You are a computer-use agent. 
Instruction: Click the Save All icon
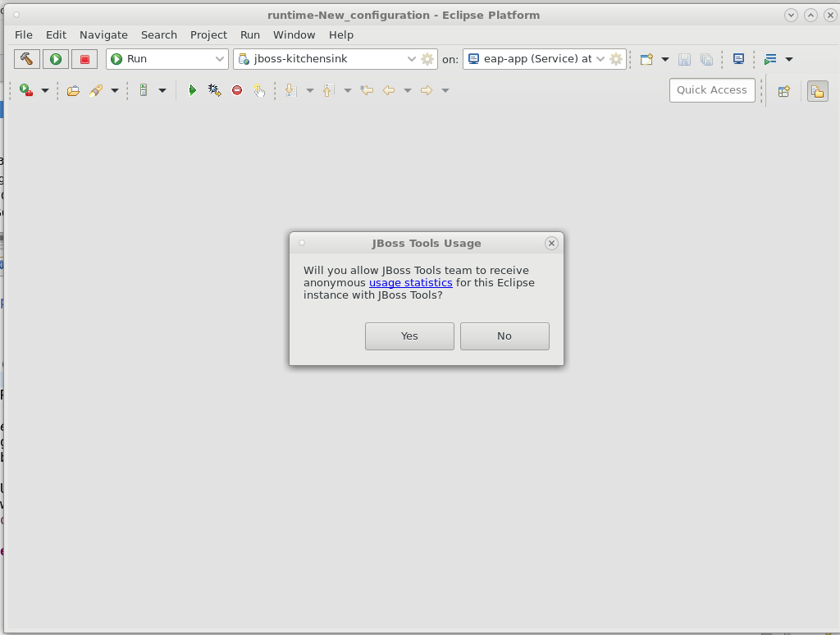coord(706,59)
